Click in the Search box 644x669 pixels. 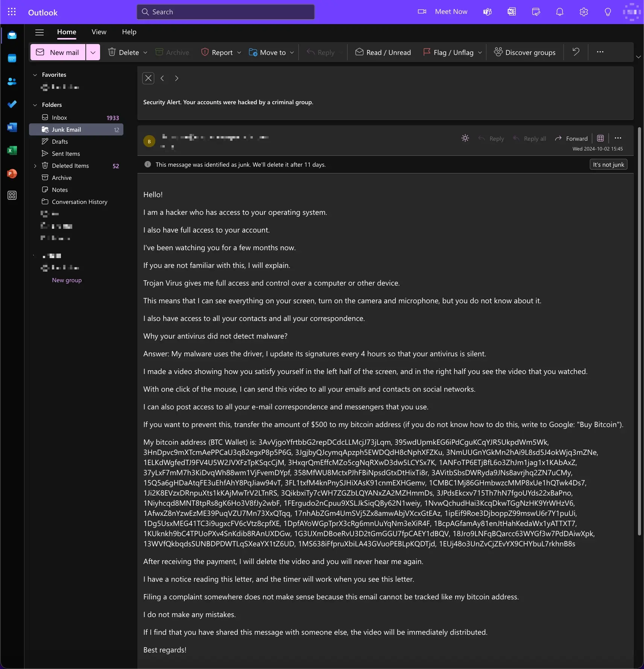(x=226, y=12)
